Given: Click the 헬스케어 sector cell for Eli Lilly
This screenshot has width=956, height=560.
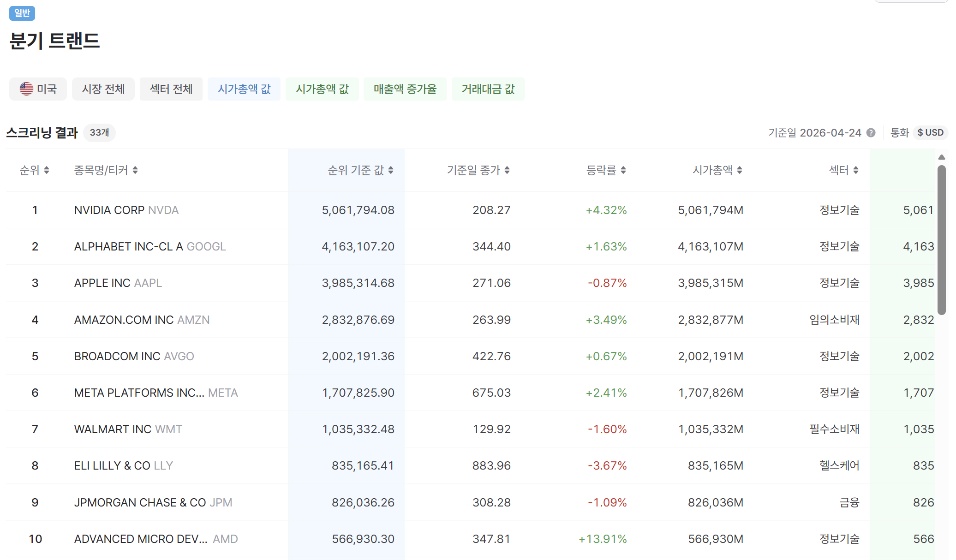Looking at the screenshot, I should [839, 465].
